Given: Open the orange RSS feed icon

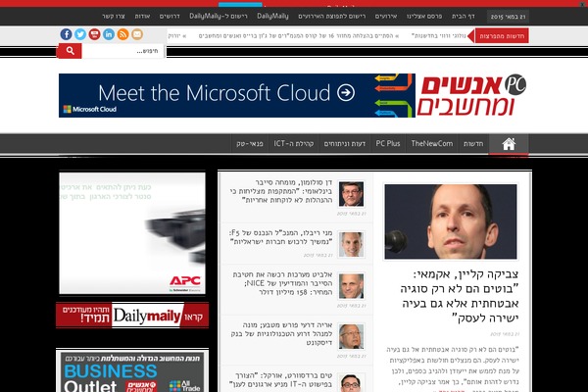Looking at the screenshot, I should (123, 34).
